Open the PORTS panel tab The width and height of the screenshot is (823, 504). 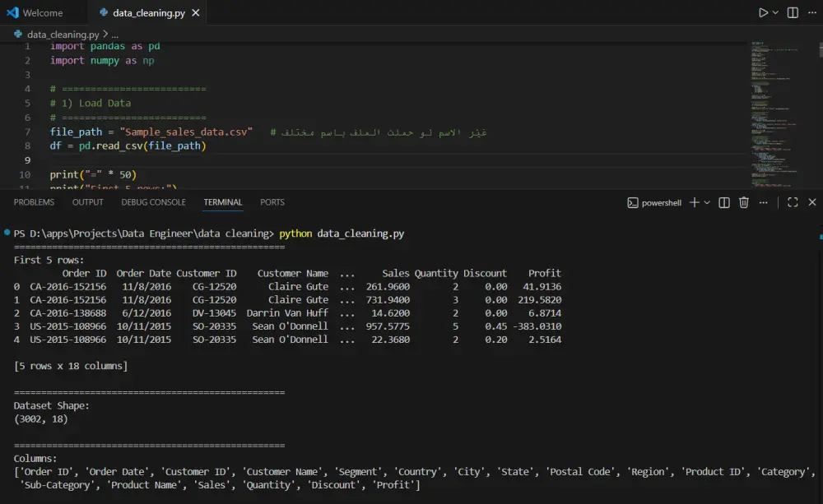click(x=272, y=202)
